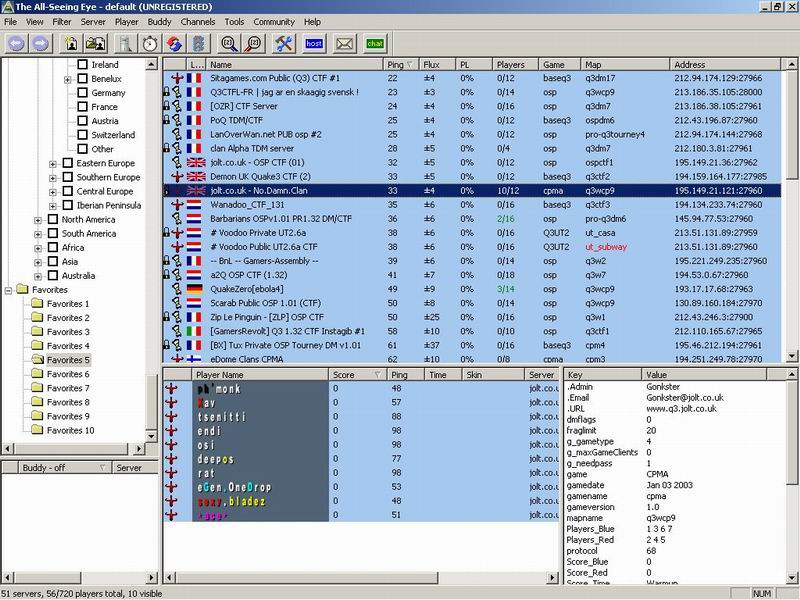Click the UK flag of Demon UK Quake3 CTF
The image size is (800, 600).
(196, 177)
